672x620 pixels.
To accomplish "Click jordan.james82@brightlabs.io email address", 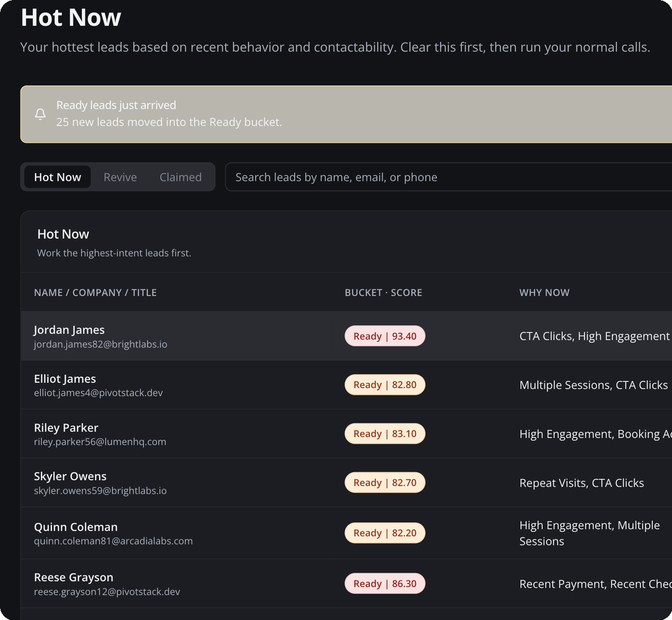I will tap(100, 344).
